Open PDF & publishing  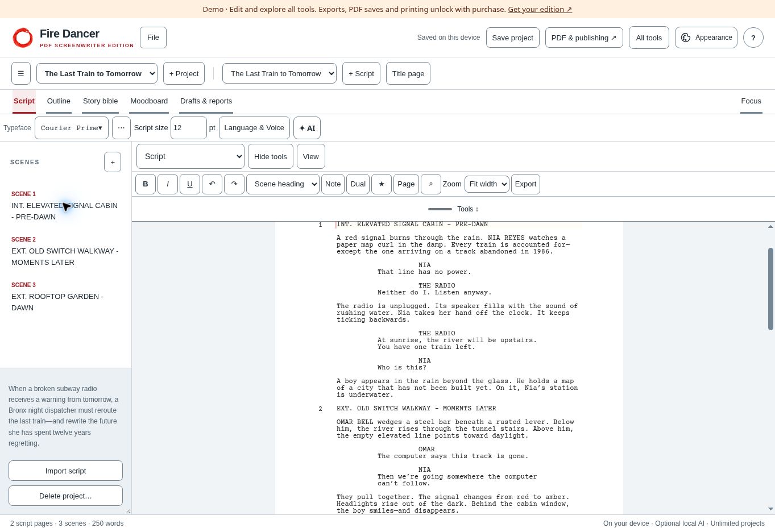tap(584, 38)
